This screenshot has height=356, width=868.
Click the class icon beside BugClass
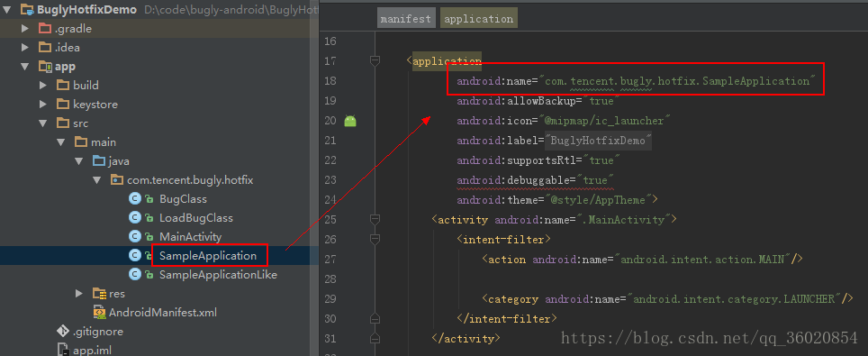click(134, 199)
